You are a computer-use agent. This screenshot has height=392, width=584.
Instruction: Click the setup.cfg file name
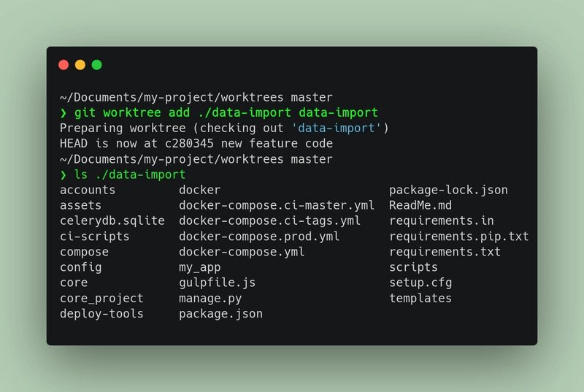(420, 283)
